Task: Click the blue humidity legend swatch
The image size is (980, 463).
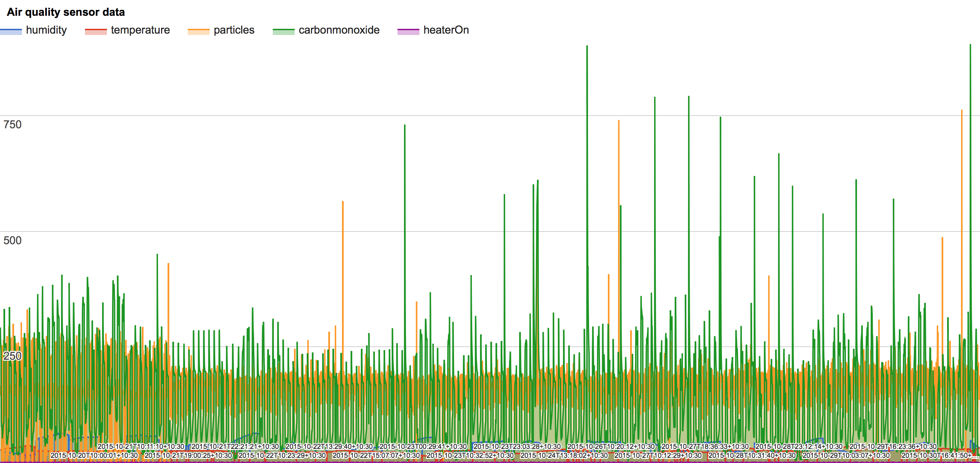Action: (11, 31)
